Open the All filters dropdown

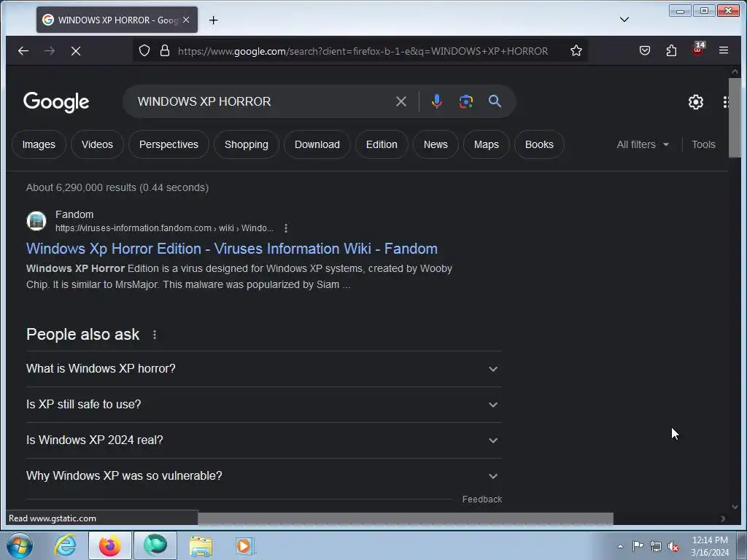point(643,144)
